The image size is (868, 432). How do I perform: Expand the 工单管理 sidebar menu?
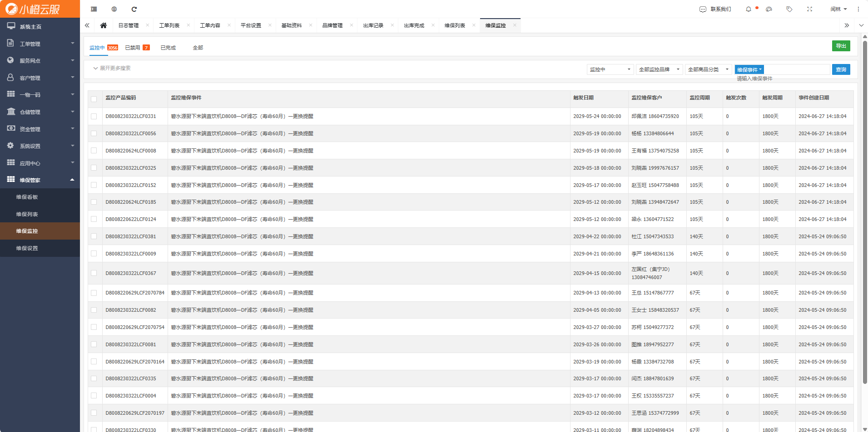click(40, 44)
